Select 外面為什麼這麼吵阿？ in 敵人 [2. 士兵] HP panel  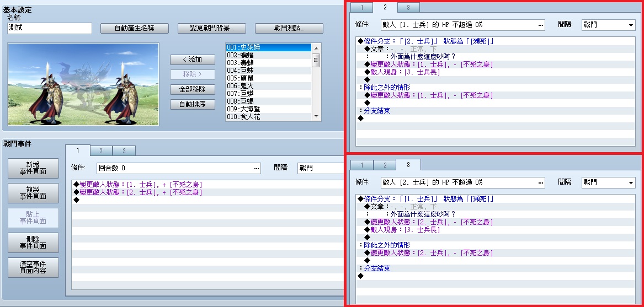pyautogui.click(x=423, y=214)
